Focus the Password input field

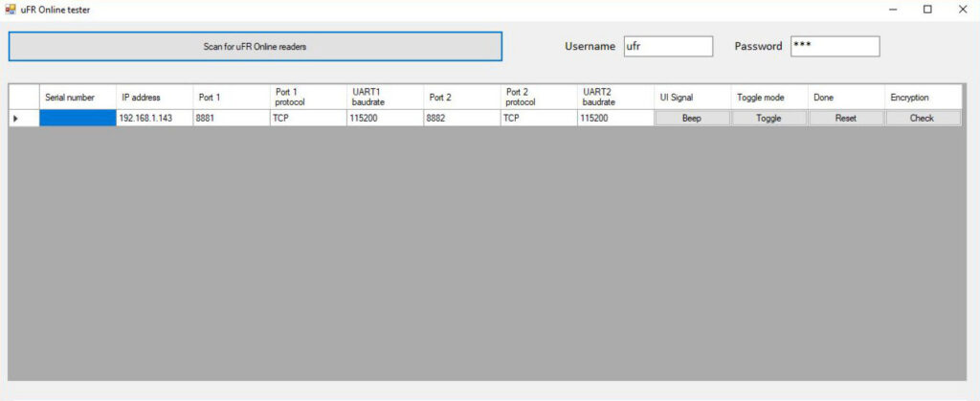coord(835,46)
